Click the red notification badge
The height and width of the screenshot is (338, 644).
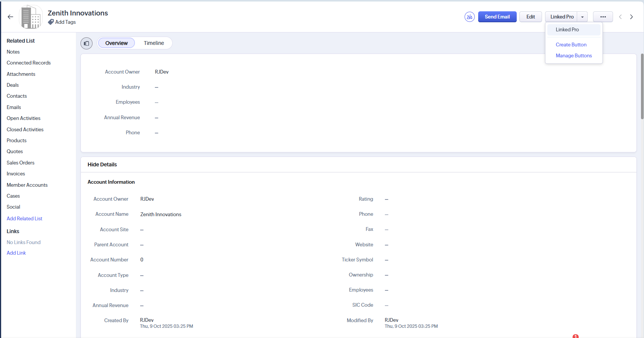[575, 336]
